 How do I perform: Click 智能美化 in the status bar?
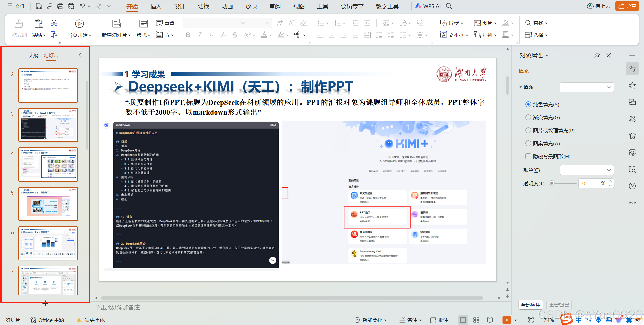point(371,320)
